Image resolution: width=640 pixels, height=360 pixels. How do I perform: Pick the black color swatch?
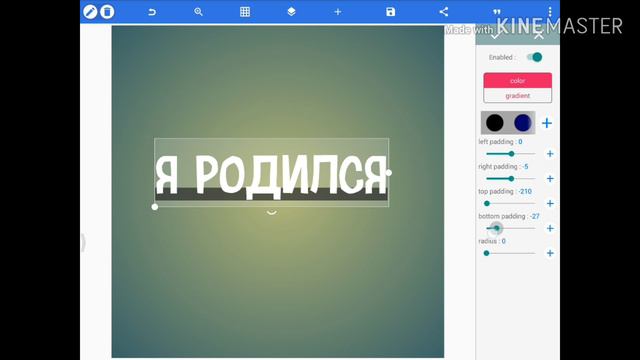[x=495, y=122]
